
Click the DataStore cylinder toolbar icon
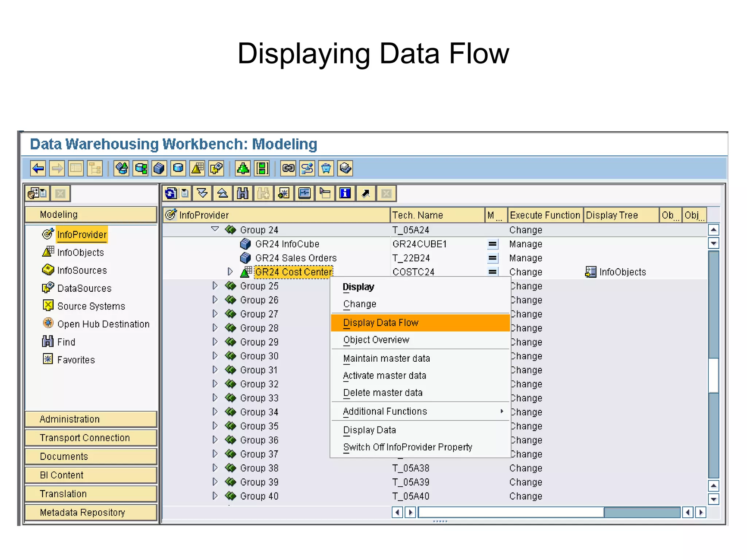[x=178, y=168]
